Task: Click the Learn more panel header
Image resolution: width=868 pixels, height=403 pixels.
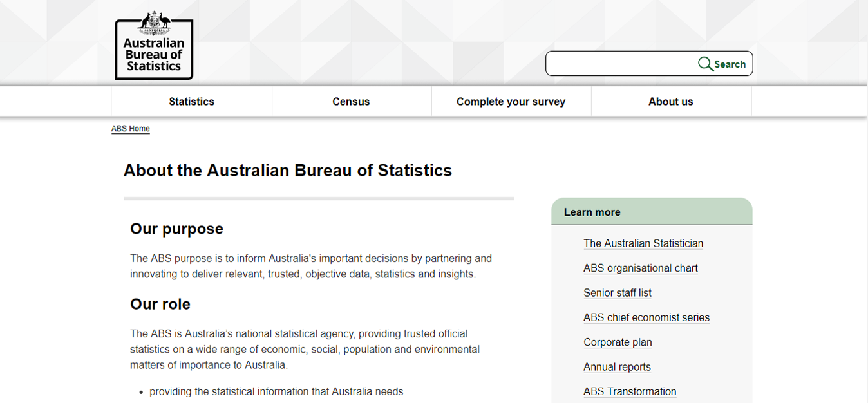Action: [x=652, y=212]
